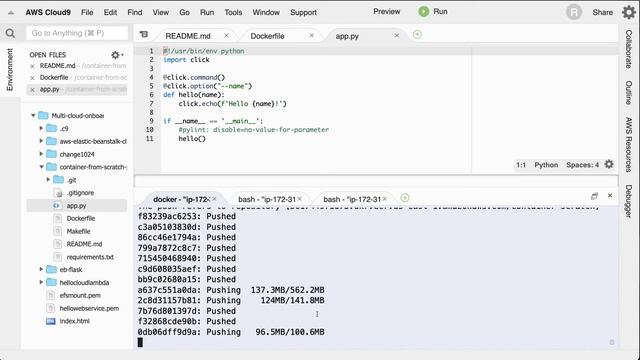
Task: Select hellowebservice.pem in the file tree
Action: pos(89,308)
